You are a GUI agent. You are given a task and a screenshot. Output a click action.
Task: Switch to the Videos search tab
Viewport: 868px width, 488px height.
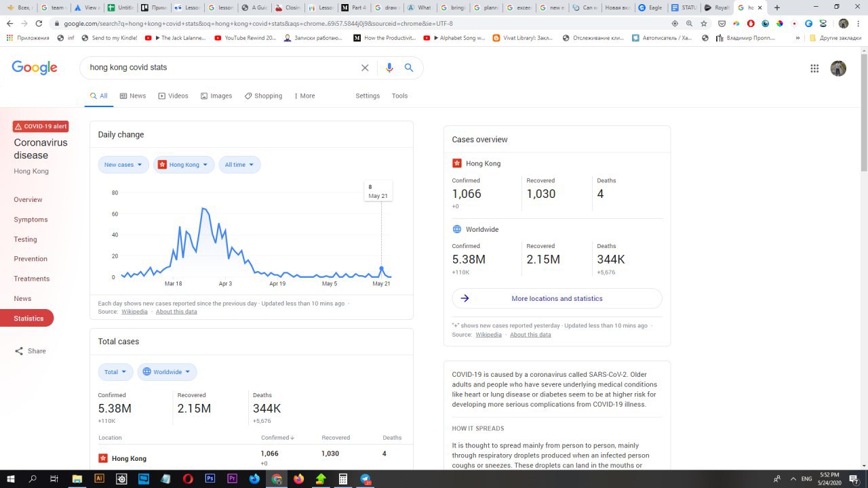(x=173, y=96)
